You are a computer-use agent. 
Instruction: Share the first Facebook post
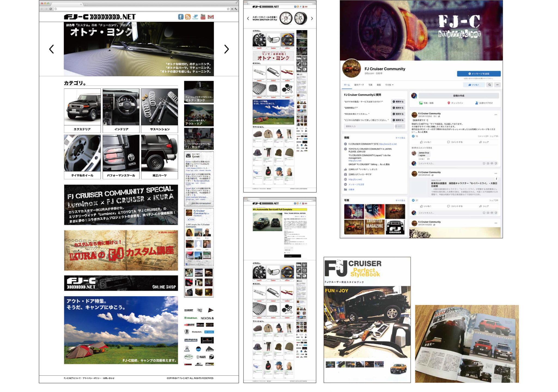(484, 142)
